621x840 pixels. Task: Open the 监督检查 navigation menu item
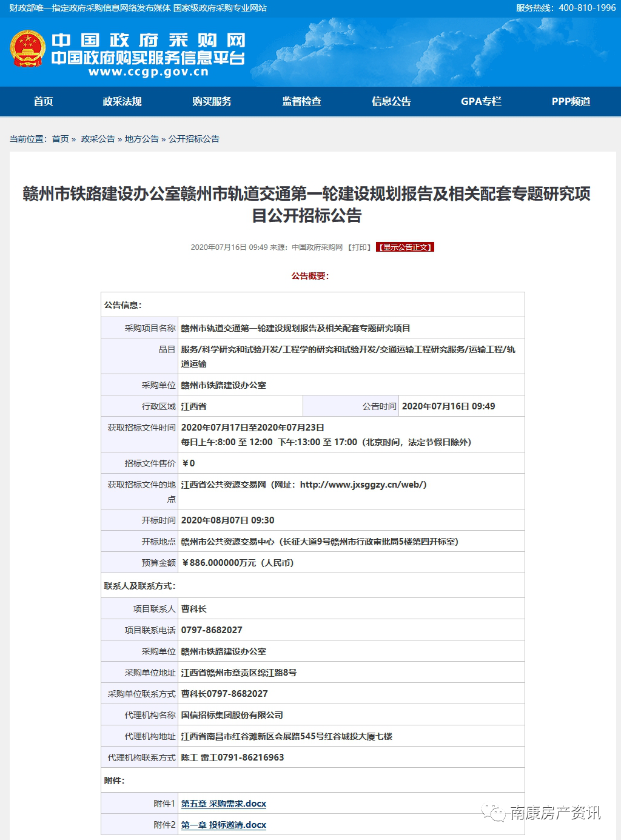[301, 101]
